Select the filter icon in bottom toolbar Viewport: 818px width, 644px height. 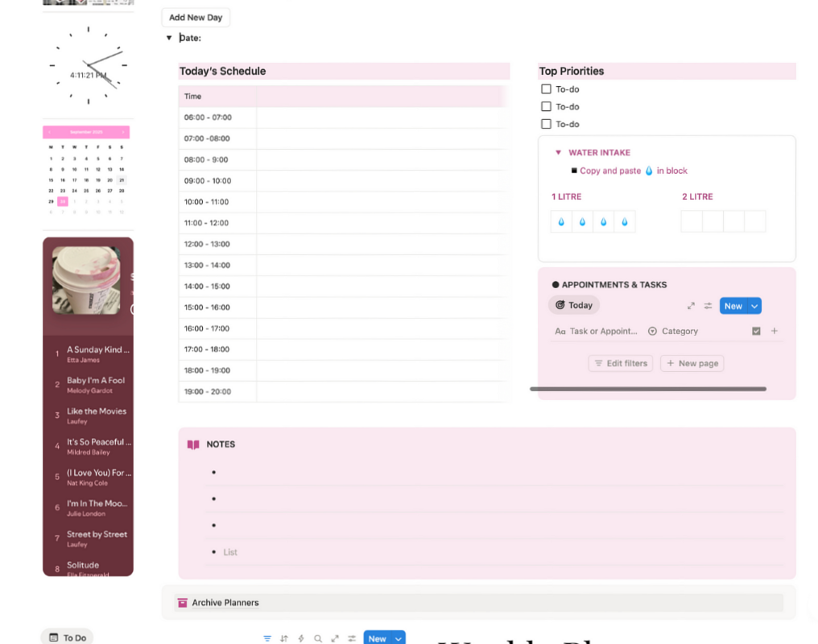point(266,638)
